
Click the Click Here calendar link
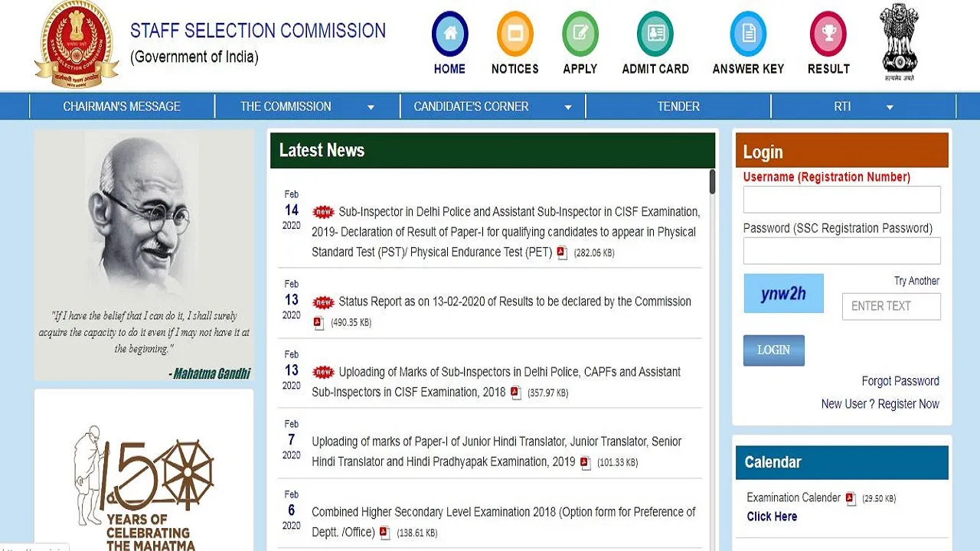coord(772,517)
